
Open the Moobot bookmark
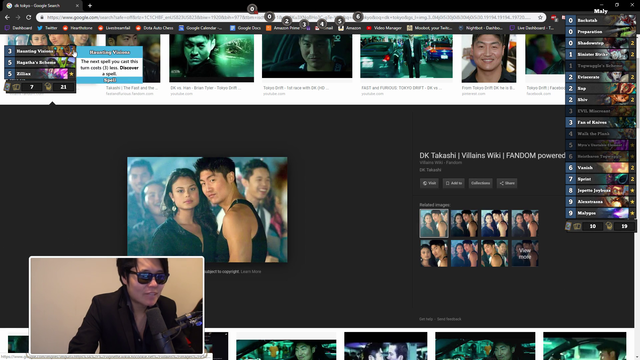[429, 28]
